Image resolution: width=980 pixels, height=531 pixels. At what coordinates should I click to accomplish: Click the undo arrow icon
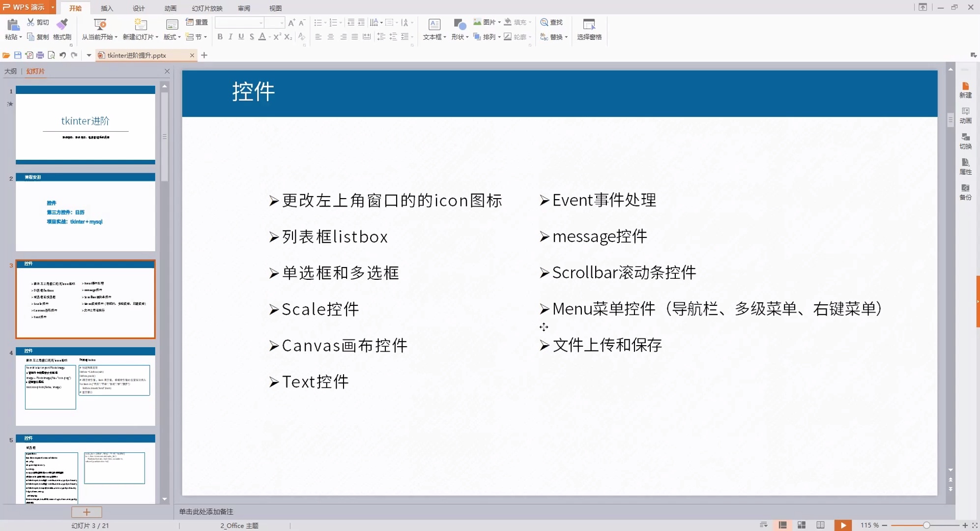coord(63,55)
